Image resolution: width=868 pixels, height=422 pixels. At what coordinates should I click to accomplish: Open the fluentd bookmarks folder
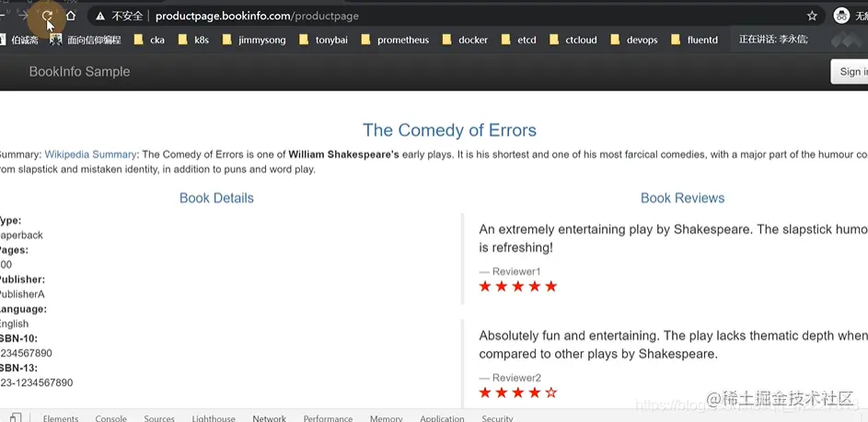click(x=694, y=40)
